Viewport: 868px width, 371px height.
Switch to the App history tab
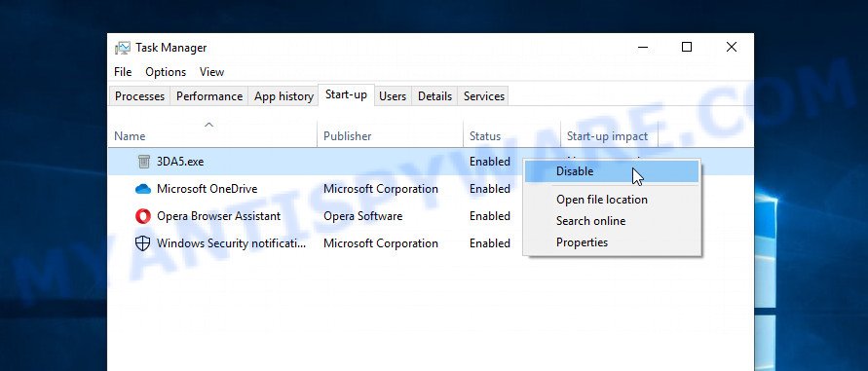tap(283, 96)
